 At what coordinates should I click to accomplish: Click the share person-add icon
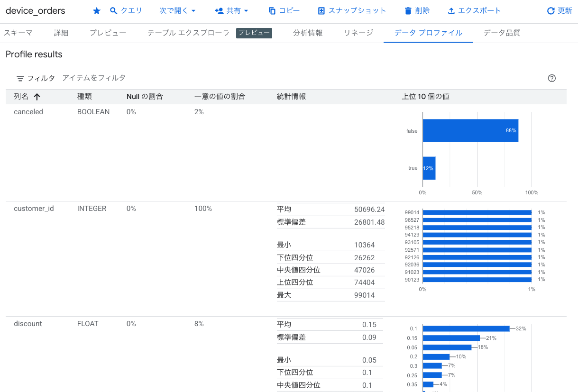click(x=219, y=10)
